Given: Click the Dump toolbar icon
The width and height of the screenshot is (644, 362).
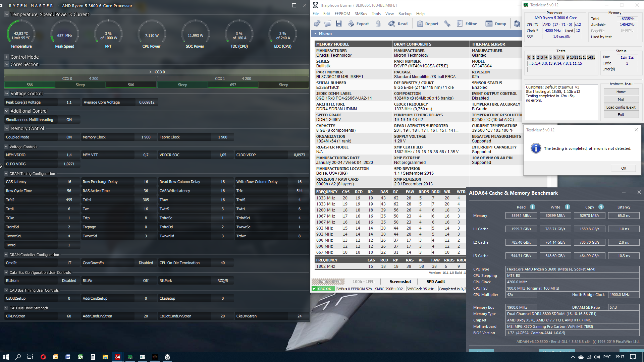Looking at the screenshot, I should [x=496, y=24].
